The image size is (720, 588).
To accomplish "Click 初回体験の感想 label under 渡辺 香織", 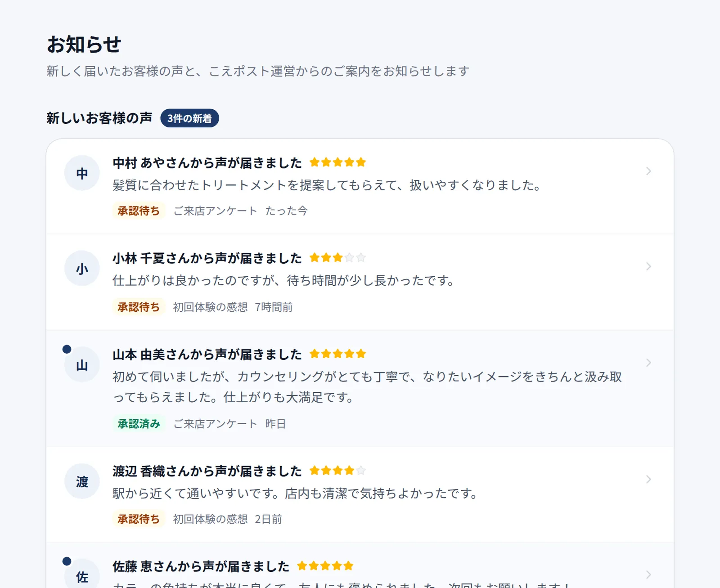I will pos(210,519).
